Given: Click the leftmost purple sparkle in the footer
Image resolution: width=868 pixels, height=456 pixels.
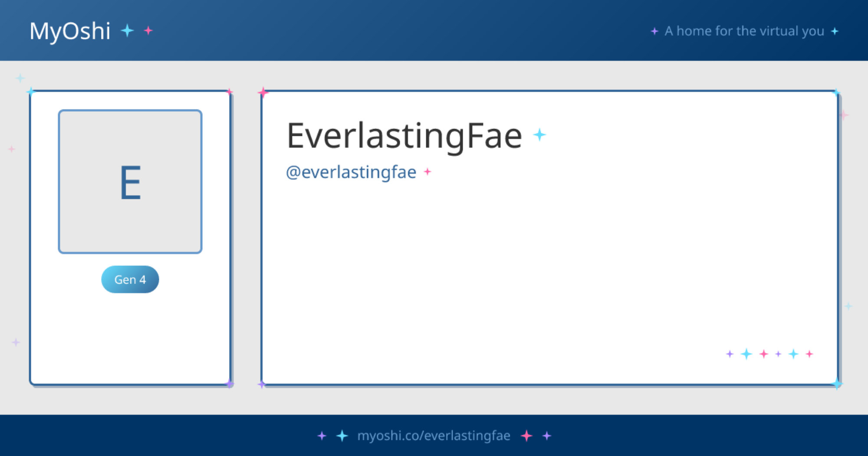Looking at the screenshot, I should (322, 436).
